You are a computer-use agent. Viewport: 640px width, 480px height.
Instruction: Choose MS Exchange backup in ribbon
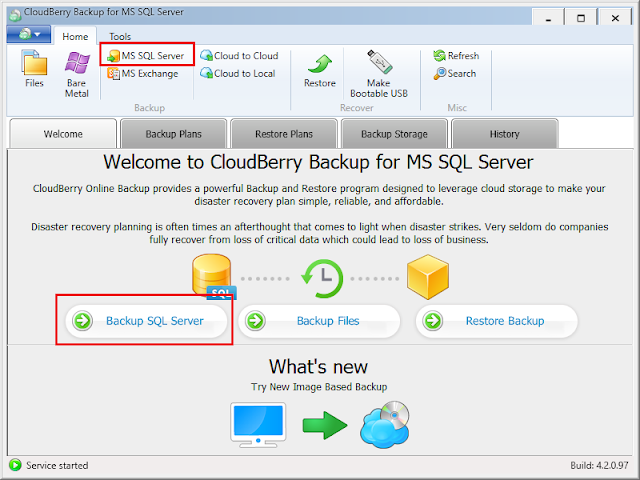(143, 73)
